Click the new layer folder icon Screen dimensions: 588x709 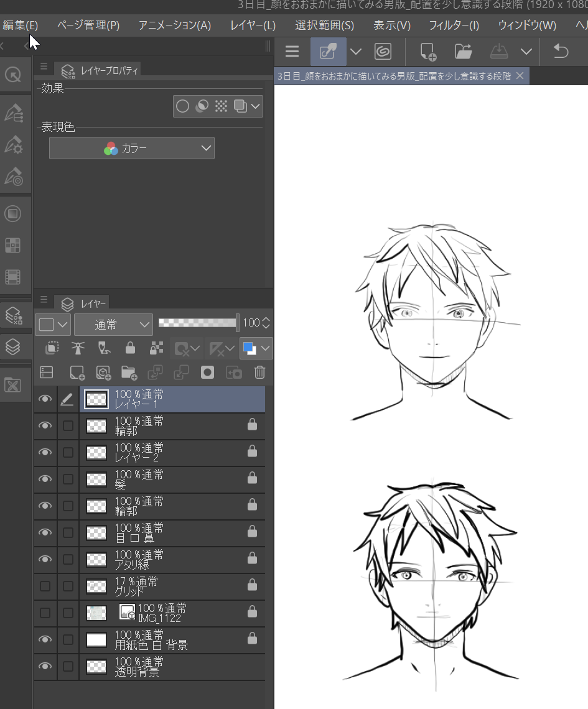point(129,373)
